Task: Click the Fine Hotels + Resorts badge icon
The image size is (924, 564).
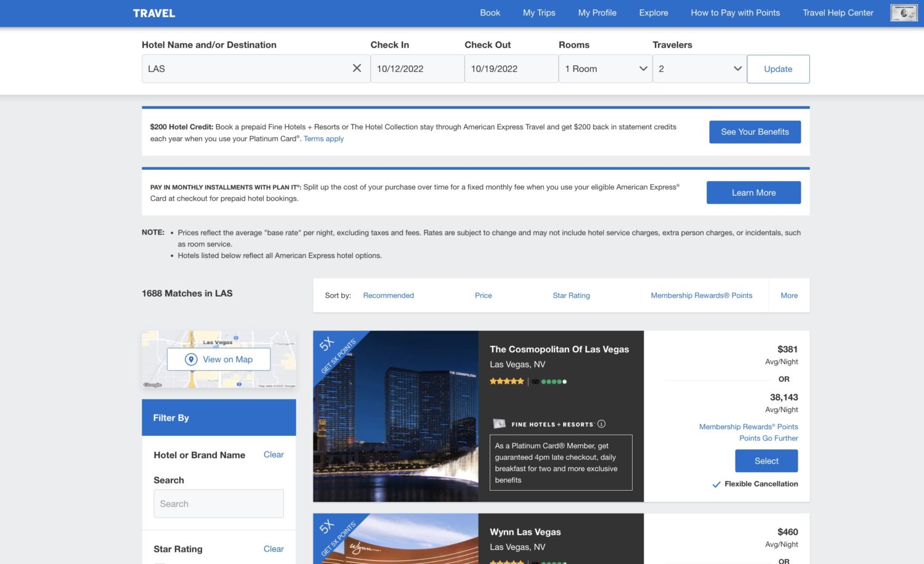Action: [499, 424]
